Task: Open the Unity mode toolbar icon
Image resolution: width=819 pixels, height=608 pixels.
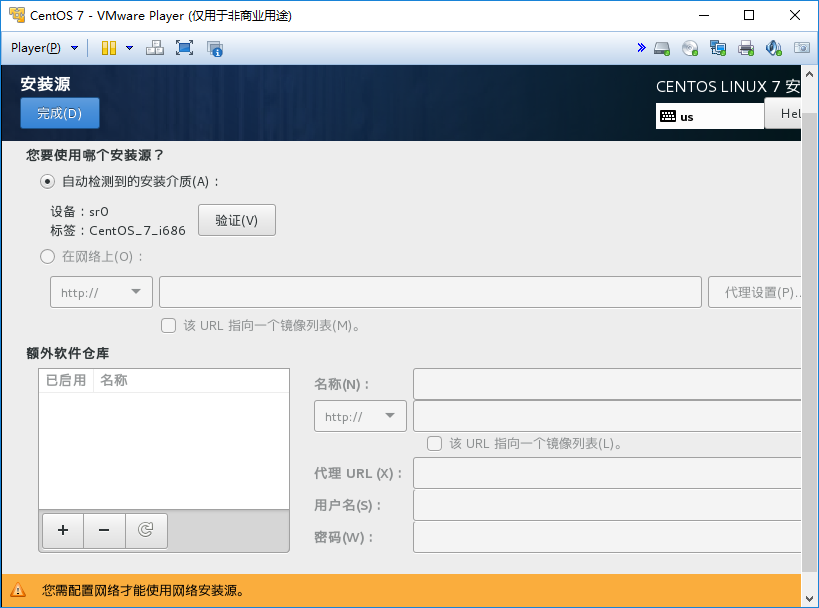Action: point(215,49)
